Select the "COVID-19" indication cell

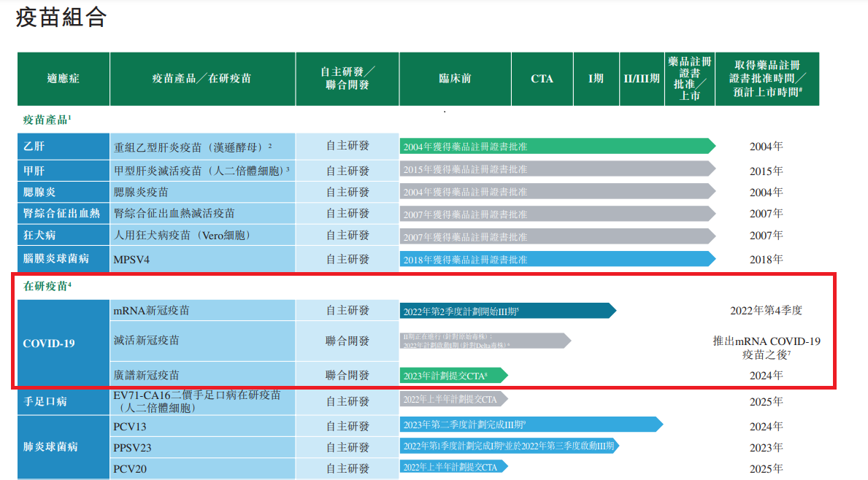[64, 343]
